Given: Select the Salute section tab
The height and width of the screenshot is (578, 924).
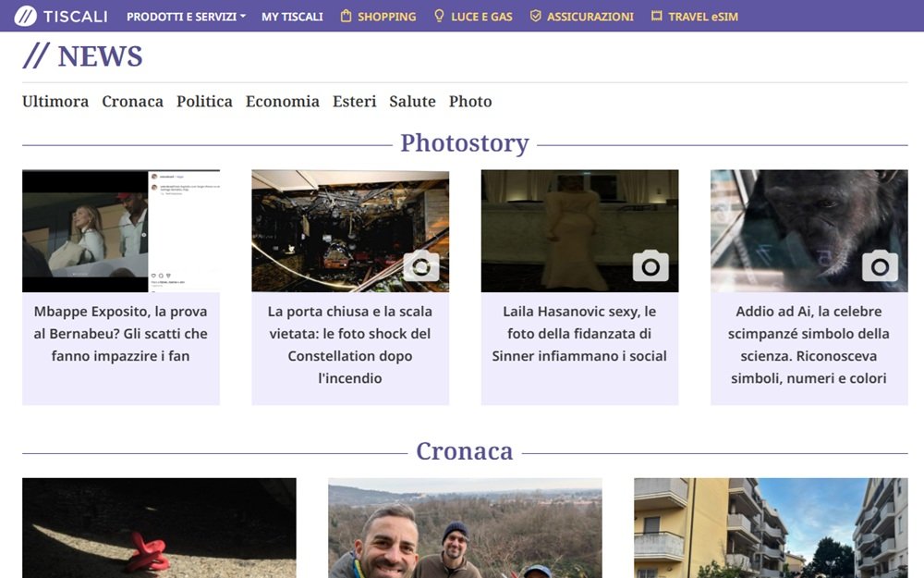Looking at the screenshot, I should [412, 102].
